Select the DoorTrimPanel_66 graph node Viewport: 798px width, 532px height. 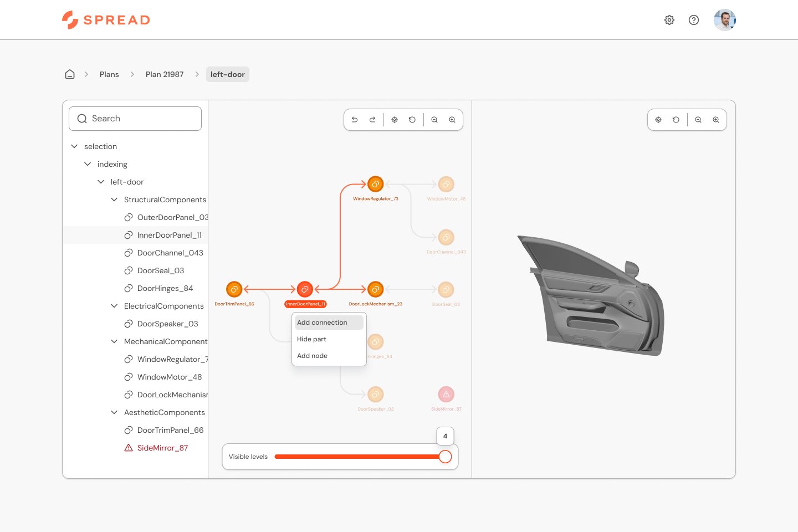pos(234,289)
